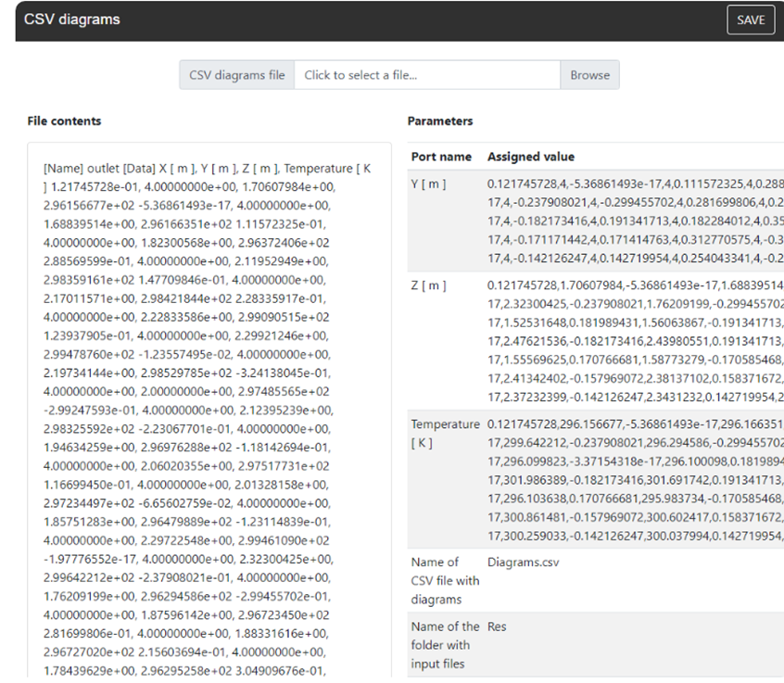Click the 'Res' folder value

(498, 626)
